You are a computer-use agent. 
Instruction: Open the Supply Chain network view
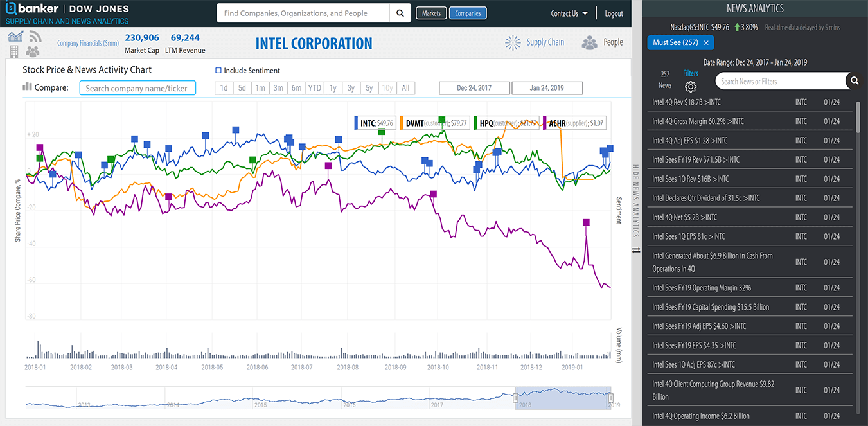535,42
